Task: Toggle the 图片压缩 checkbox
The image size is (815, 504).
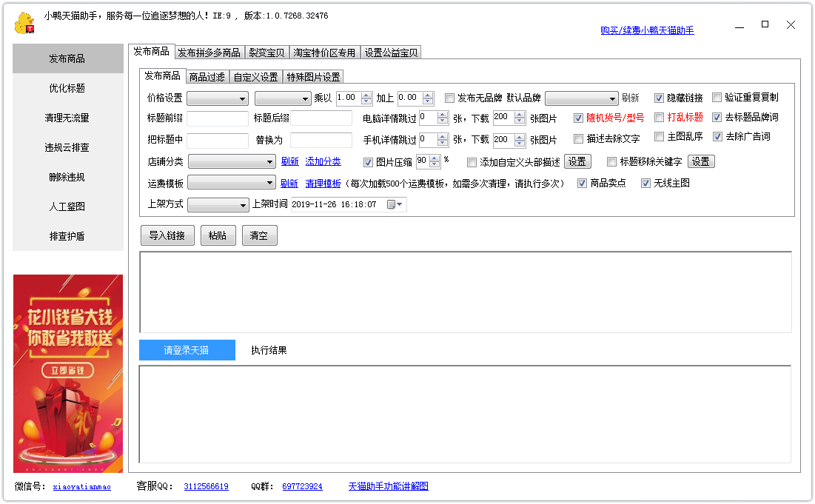Action: (x=368, y=163)
